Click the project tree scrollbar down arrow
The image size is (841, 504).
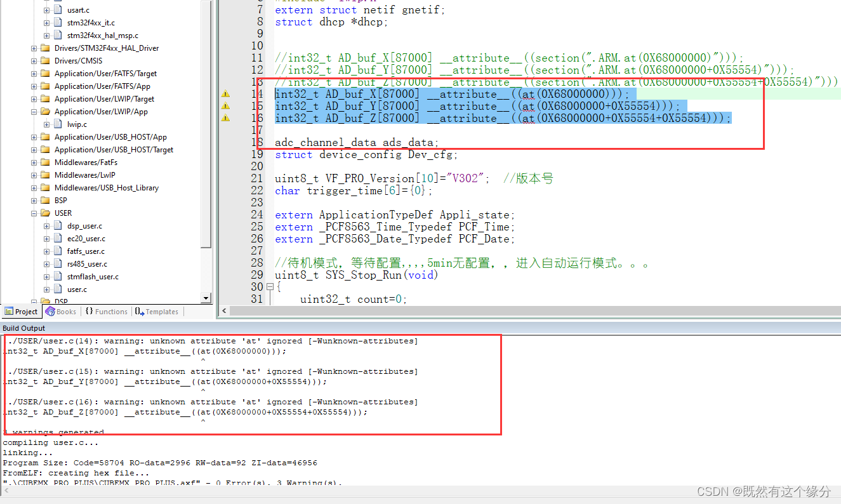coord(205,297)
